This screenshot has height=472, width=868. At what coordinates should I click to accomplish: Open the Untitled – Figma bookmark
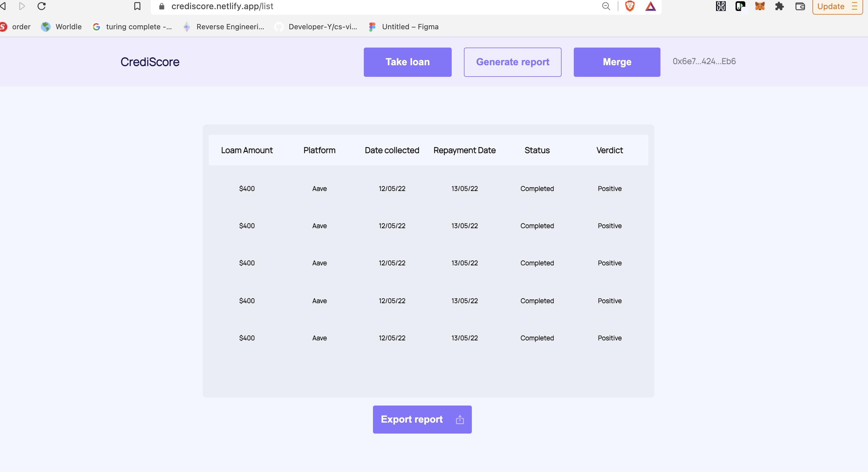click(x=404, y=27)
